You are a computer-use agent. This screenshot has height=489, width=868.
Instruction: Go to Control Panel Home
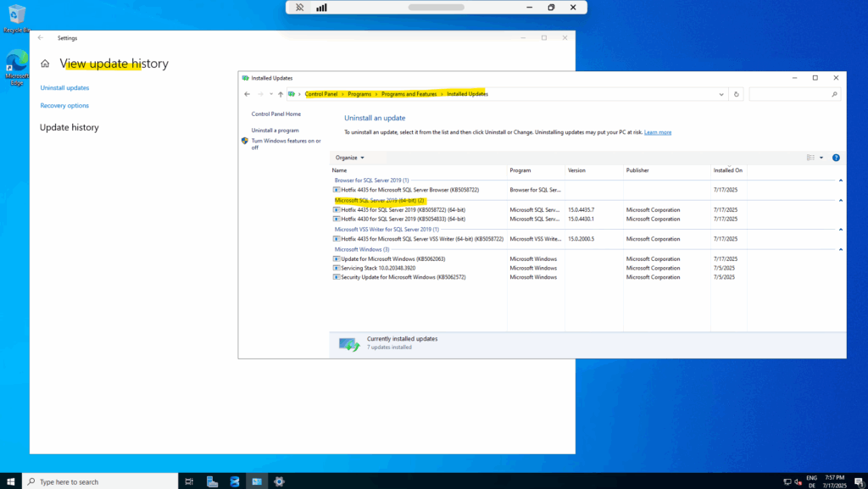tap(276, 114)
